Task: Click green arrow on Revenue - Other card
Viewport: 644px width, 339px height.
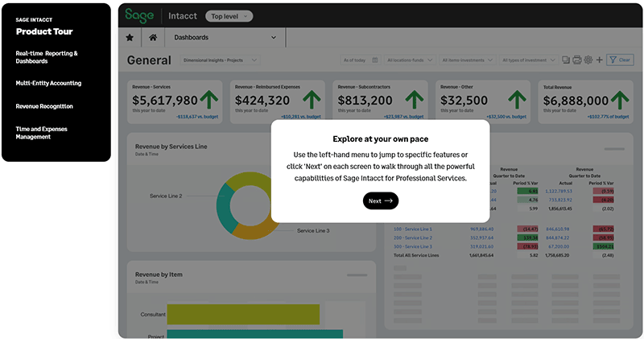Action: click(517, 100)
